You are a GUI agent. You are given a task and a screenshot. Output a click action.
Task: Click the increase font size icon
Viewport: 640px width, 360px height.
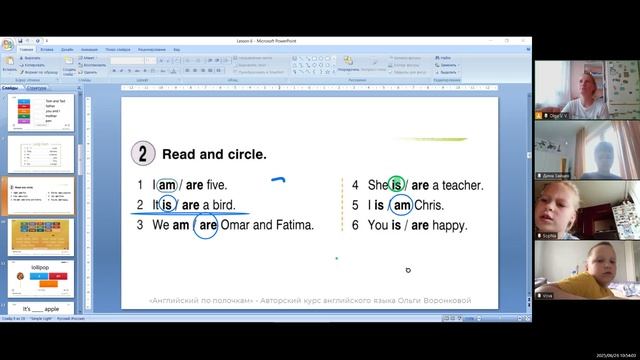(x=161, y=61)
